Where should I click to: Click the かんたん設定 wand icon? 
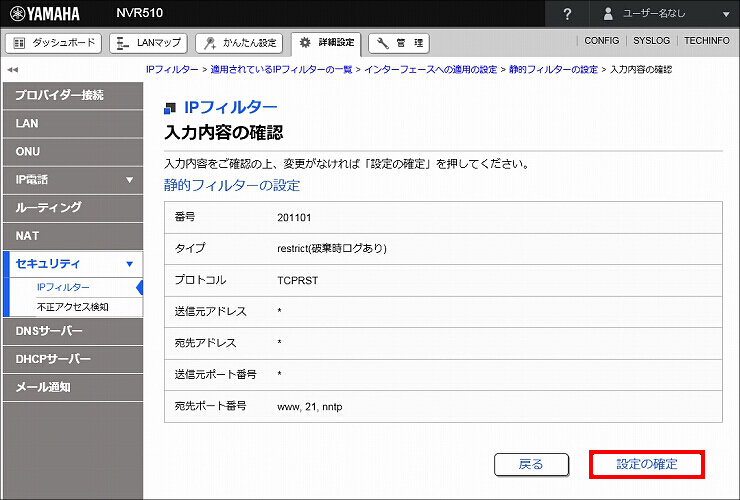pyautogui.click(x=210, y=43)
